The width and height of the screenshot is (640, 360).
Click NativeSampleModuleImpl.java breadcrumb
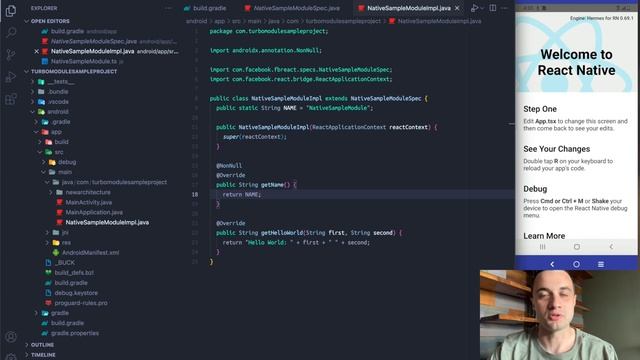[x=439, y=21]
